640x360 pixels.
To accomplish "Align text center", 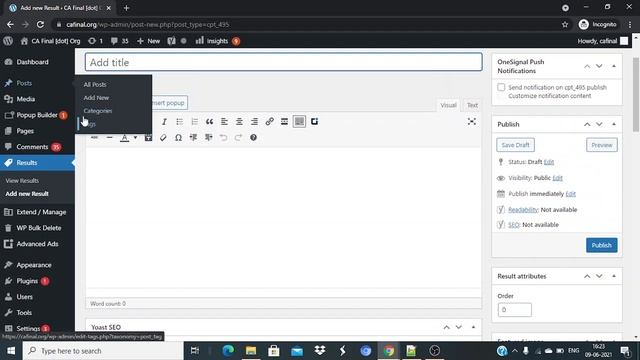I will [x=239, y=122].
